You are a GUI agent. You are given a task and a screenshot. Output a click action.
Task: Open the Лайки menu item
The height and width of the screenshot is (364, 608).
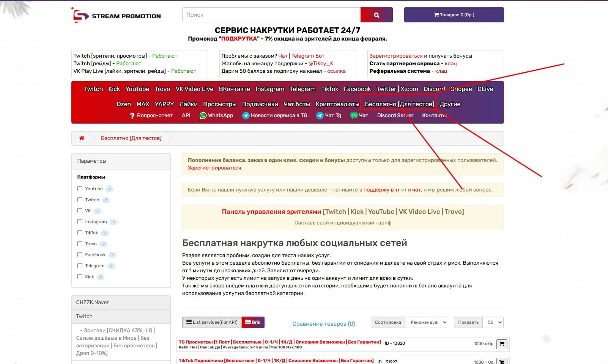[189, 104]
